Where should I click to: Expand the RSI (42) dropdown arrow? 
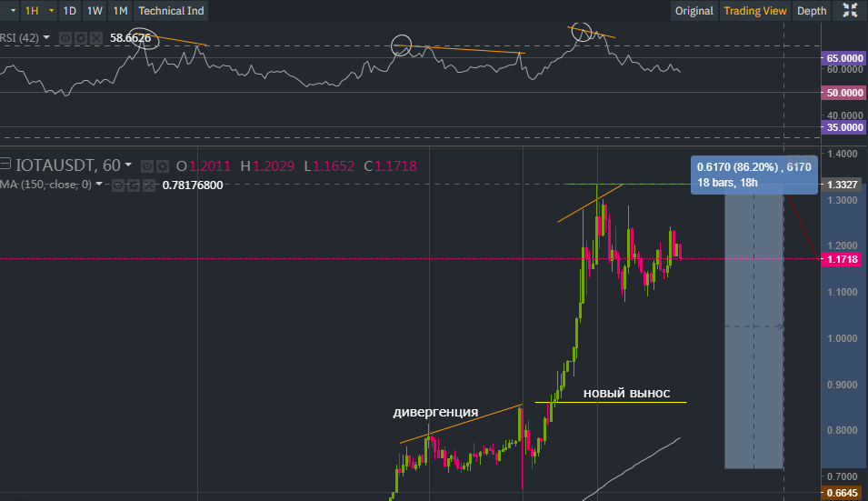pyautogui.click(x=46, y=37)
